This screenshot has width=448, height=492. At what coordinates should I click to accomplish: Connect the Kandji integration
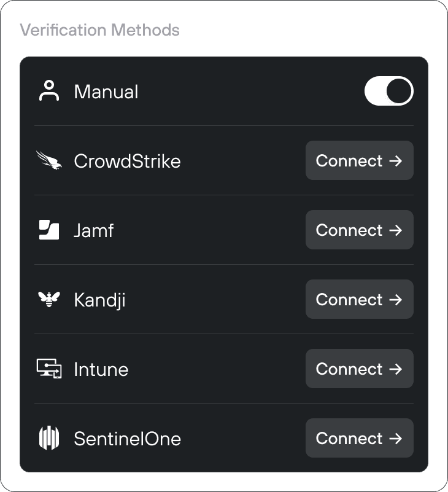tap(359, 299)
